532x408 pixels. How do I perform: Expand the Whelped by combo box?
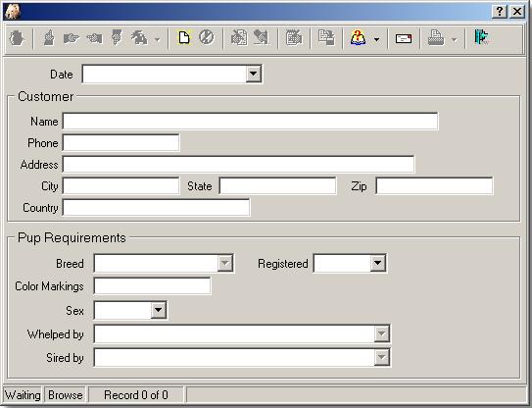(x=382, y=333)
